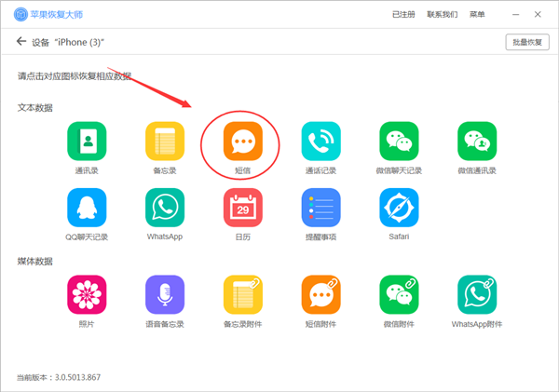Open 提醒事项 reminders icon

(x=320, y=207)
